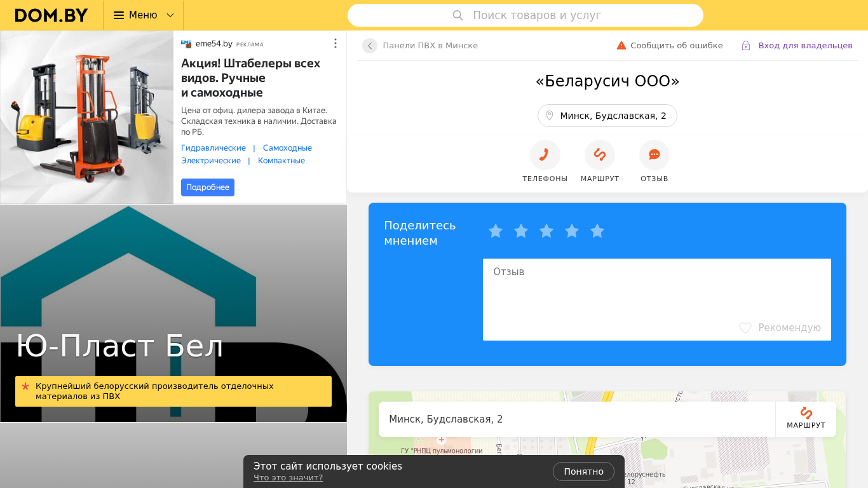This screenshot has height=488, width=868.
Task: Click the map address text Минск, Будславская, 2
Action: 446,419
